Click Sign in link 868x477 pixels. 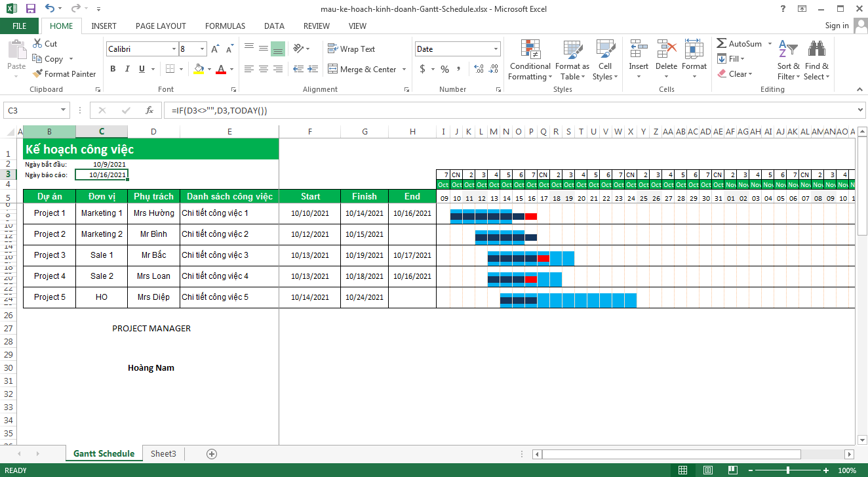[837, 26]
